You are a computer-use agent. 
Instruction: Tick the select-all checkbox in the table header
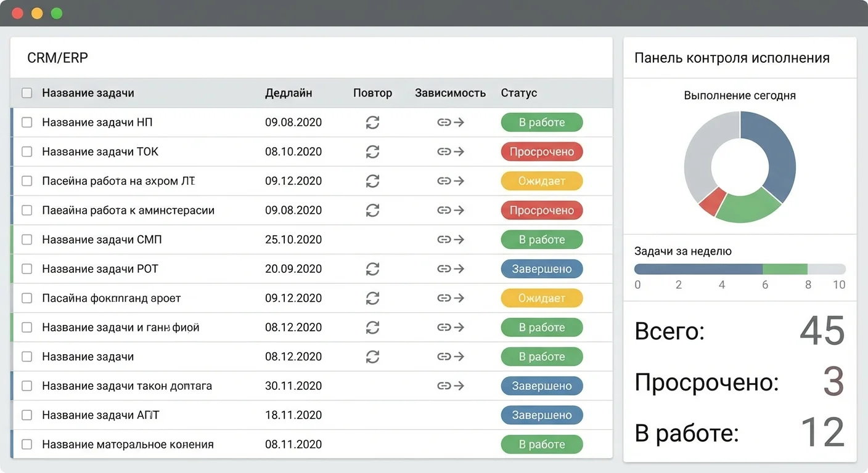27,93
